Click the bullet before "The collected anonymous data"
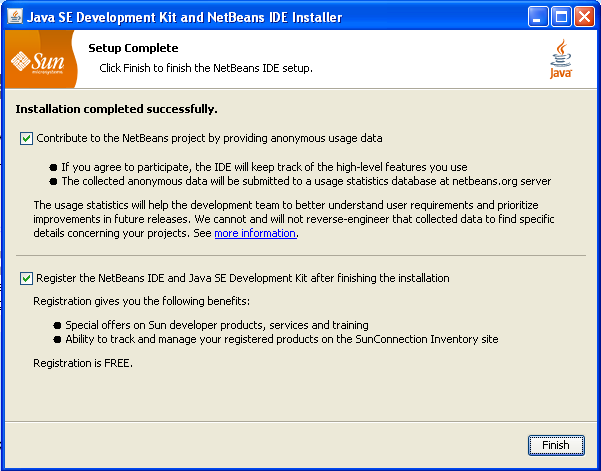Image resolution: width=601 pixels, height=471 pixels. pyautogui.click(x=54, y=182)
